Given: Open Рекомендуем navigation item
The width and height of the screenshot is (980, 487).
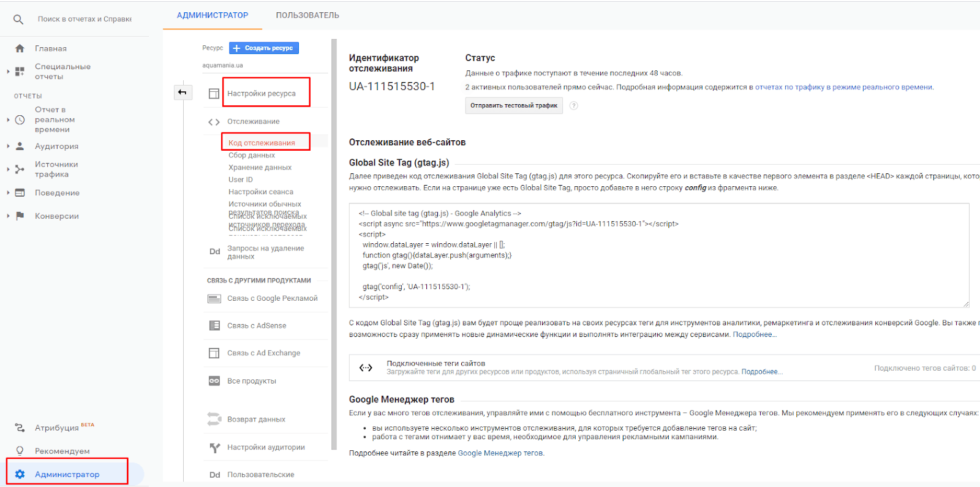Looking at the screenshot, I should click(x=62, y=451).
